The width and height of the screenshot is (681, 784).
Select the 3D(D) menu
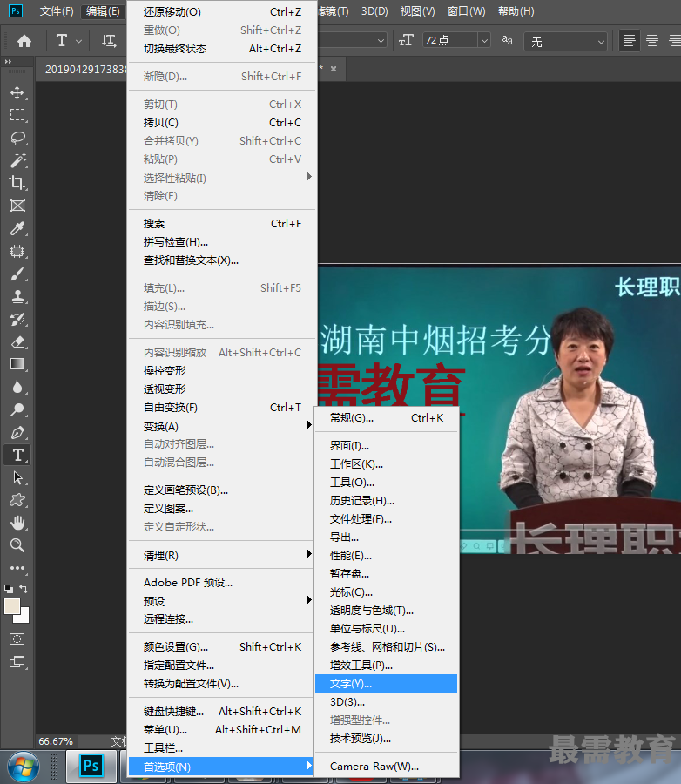(374, 11)
